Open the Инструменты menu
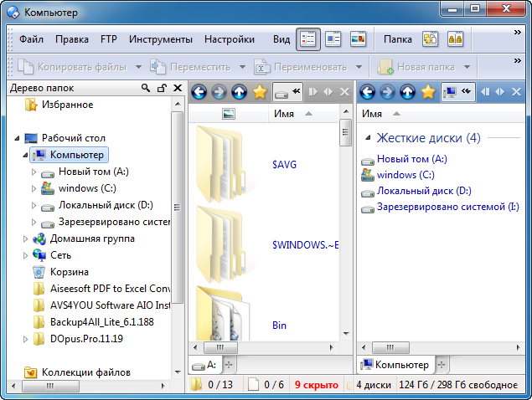532x400 pixels. pyautogui.click(x=161, y=38)
